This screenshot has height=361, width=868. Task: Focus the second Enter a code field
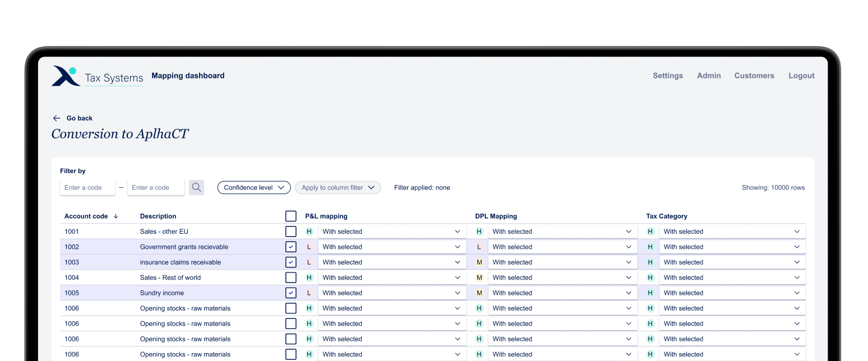pyautogui.click(x=156, y=188)
